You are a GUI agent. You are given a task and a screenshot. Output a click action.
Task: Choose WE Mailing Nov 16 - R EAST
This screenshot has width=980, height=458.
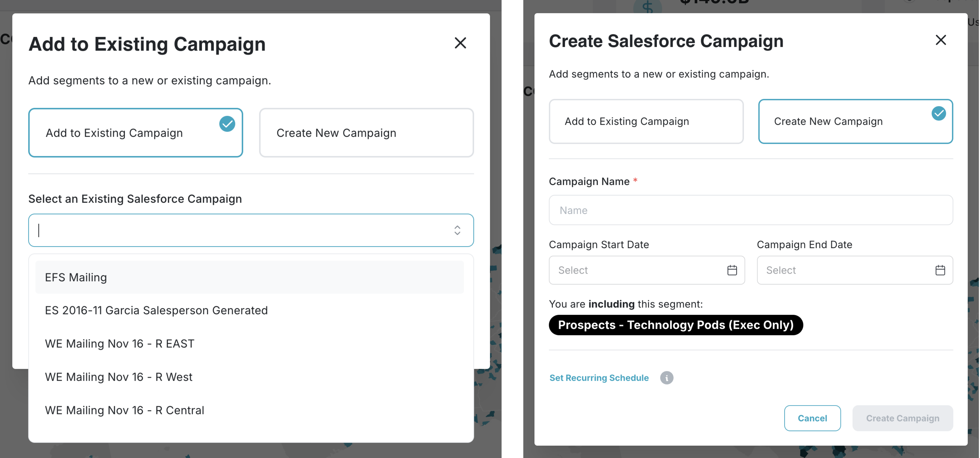click(x=250, y=343)
